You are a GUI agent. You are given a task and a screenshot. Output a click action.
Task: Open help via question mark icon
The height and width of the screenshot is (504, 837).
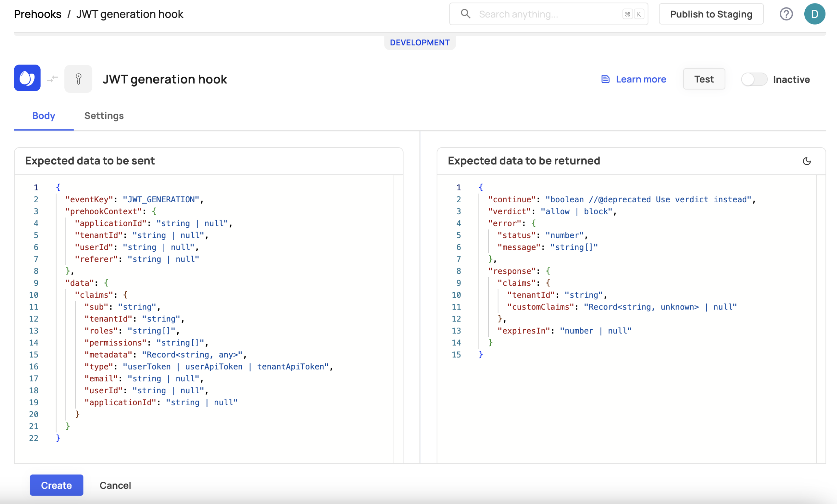786,14
